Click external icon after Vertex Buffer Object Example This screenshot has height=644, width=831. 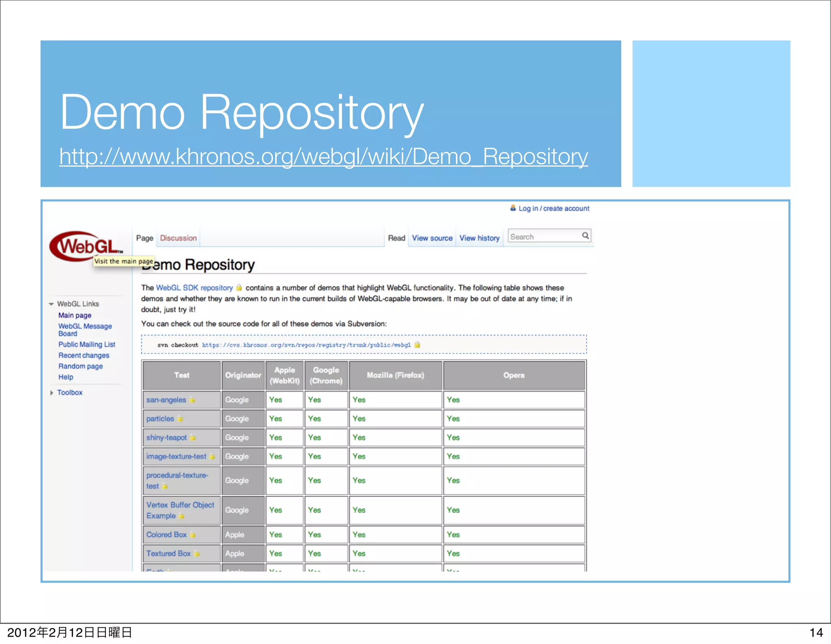tap(181, 516)
